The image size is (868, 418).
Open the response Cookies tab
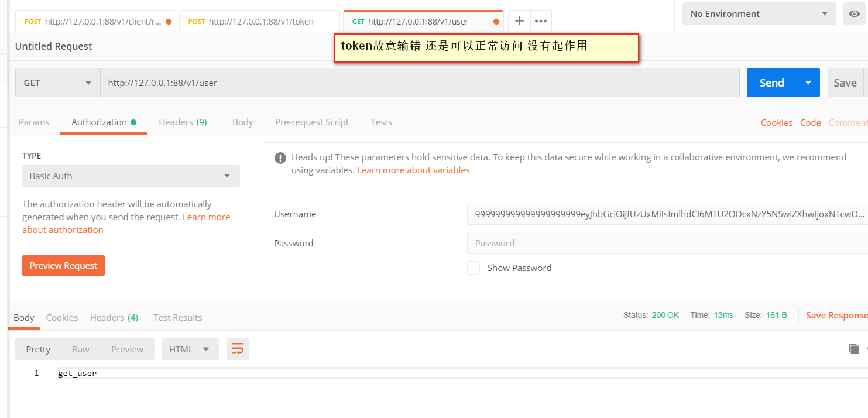coord(62,317)
